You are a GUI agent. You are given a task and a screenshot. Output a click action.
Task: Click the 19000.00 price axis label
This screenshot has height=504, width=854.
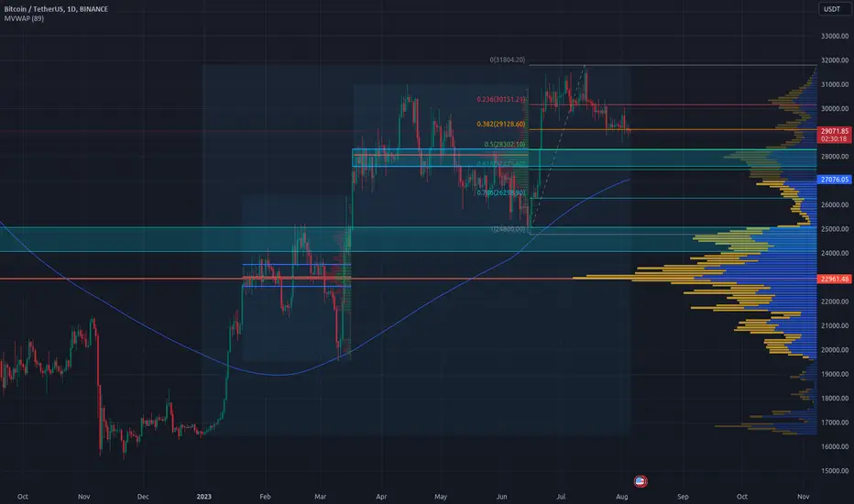coord(835,374)
